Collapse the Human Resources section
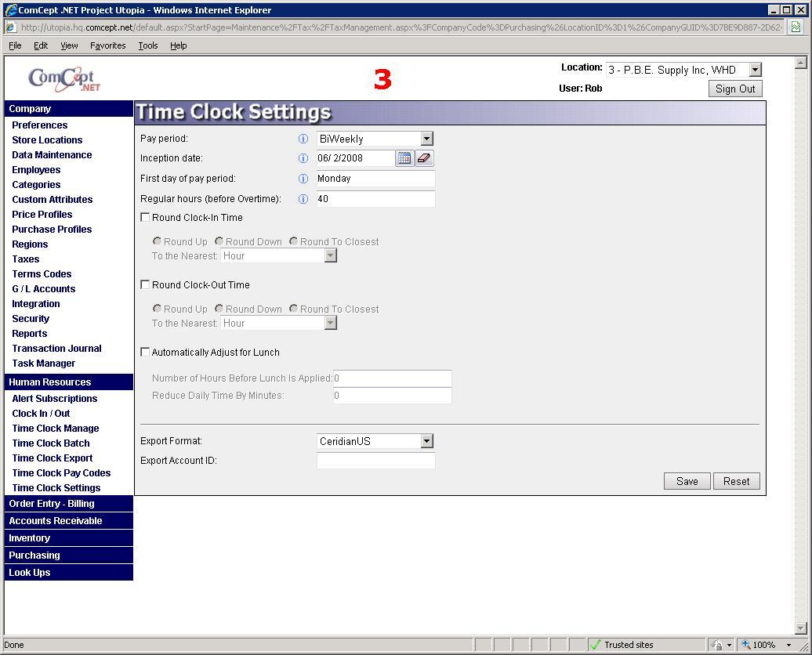The image size is (812, 655). click(69, 382)
